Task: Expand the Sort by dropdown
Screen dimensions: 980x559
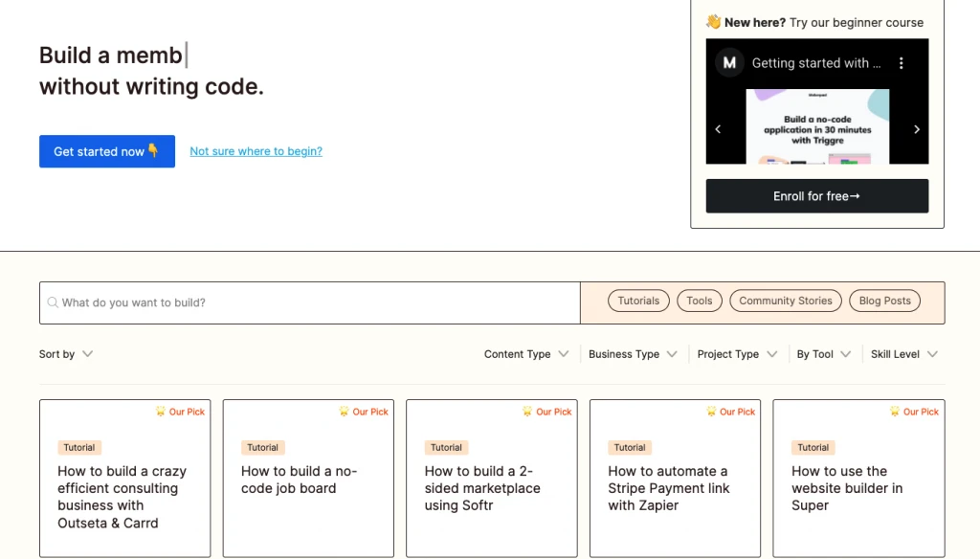Action: tap(66, 354)
